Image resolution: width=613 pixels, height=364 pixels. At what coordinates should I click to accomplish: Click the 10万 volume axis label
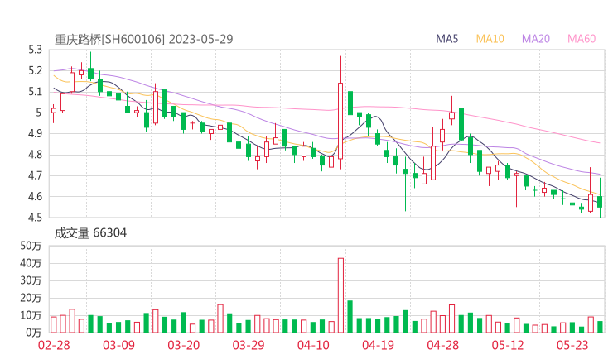[31, 315]
